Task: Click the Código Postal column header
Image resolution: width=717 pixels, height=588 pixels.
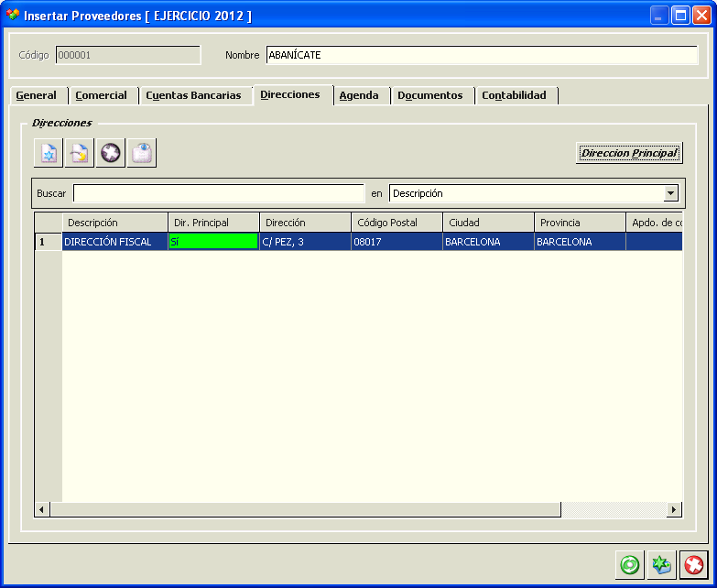Action: point(397,223)
